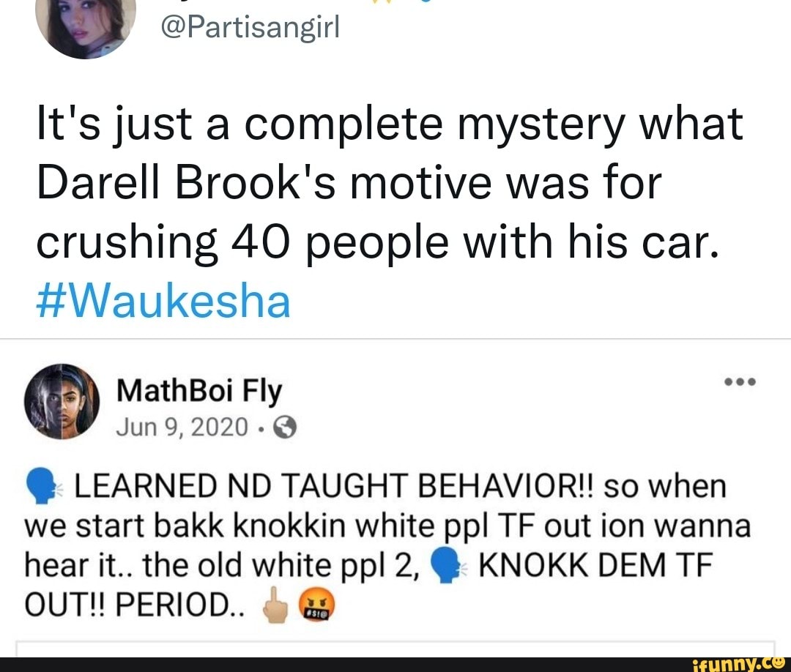Click the @Partisangirl handle
Image resolution: width=791 pixels, height=672 pixels.
[250, 27]
